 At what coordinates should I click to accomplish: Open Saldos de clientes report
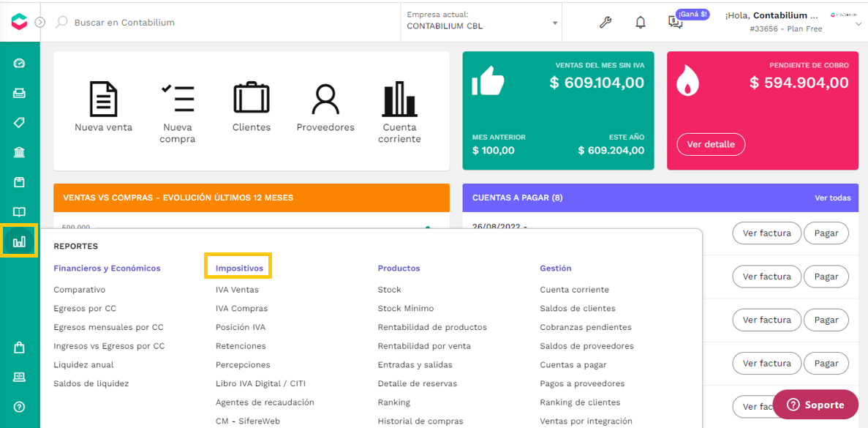point(578,309)
